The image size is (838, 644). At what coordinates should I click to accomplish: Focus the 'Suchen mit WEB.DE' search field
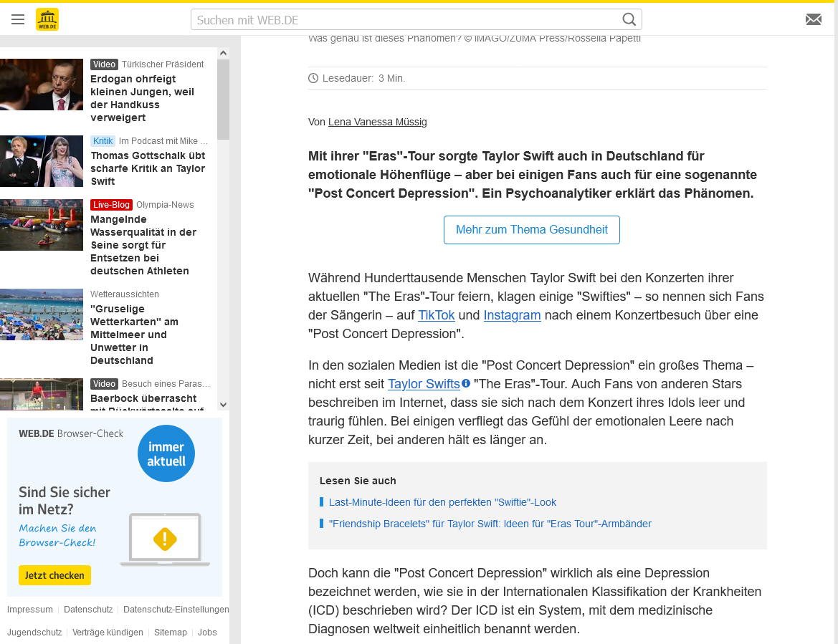click(x=405, y=19)
